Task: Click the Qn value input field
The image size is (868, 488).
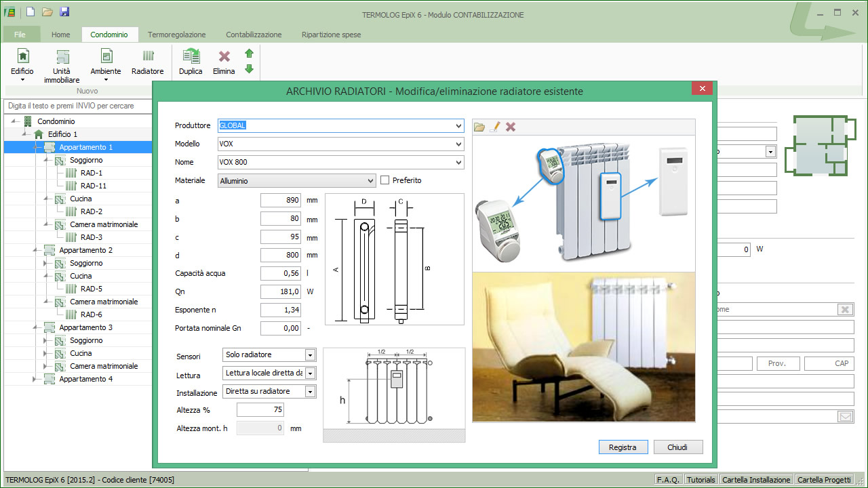Action: (x=281, y=291)
